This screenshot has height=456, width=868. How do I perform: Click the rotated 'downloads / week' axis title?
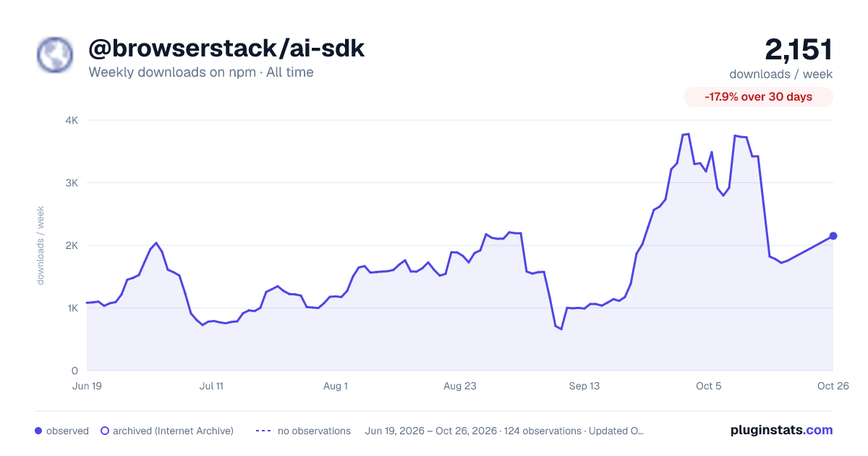click(x=41, y=245)
